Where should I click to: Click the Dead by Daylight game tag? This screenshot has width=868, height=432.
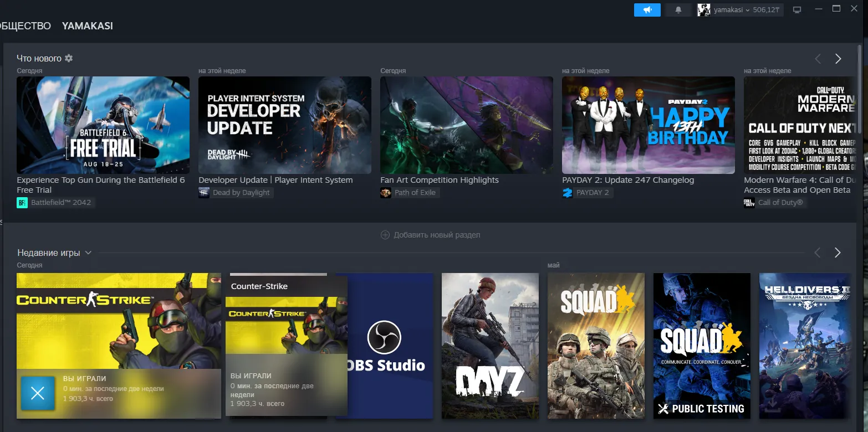point(236,193)
